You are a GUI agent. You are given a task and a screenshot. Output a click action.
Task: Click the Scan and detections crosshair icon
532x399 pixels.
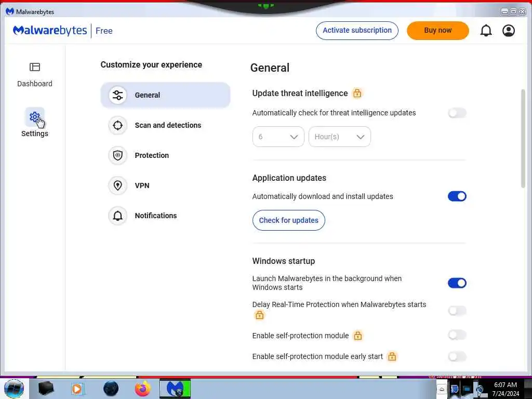pos(118,125)
